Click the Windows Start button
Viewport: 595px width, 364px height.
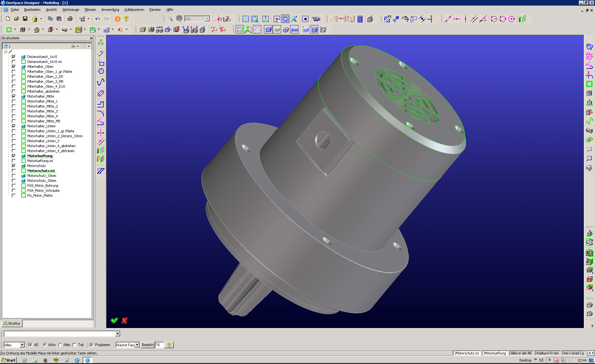(8, 360)
